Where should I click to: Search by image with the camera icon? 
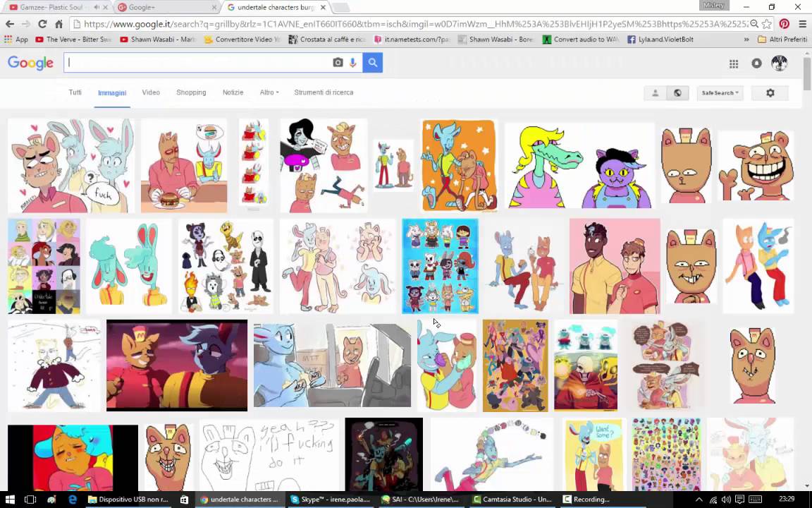click(x=338, y=63)
